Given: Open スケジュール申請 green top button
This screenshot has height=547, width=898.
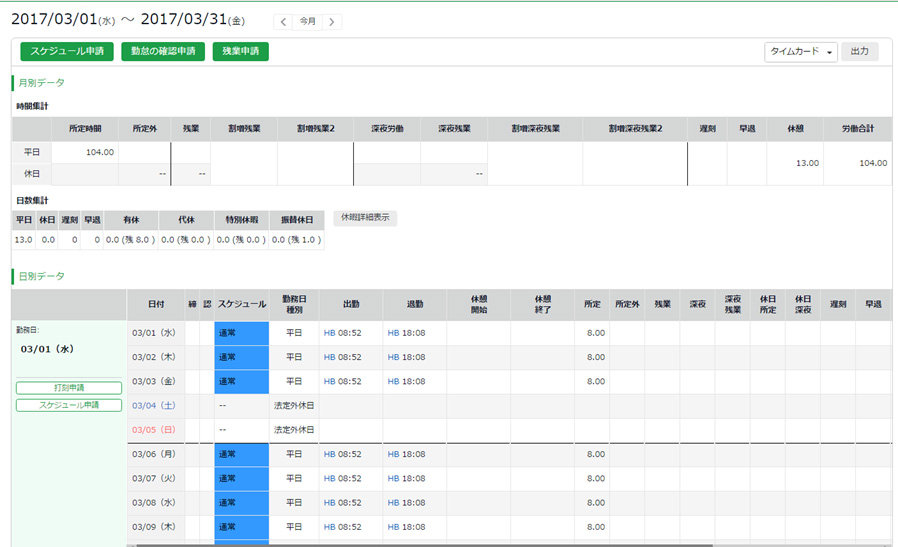Looking at the screenshot, I should 67,51.
